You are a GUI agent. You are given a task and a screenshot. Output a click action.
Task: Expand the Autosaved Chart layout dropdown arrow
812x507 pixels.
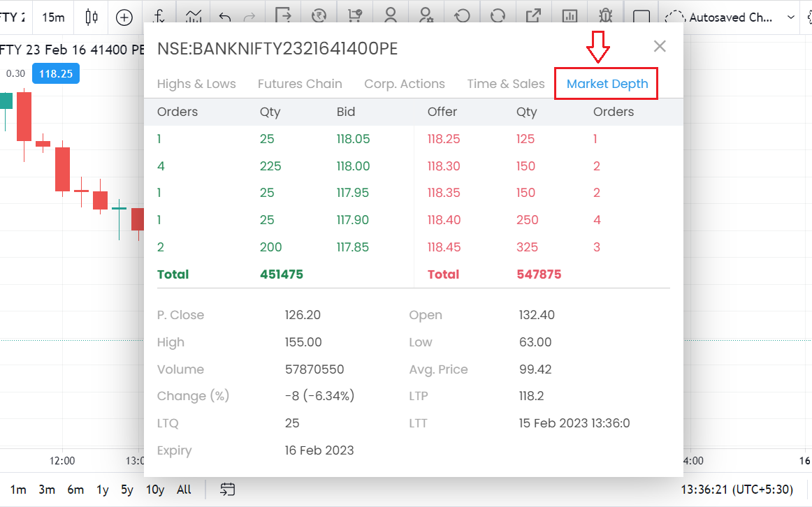coord(791,17)
